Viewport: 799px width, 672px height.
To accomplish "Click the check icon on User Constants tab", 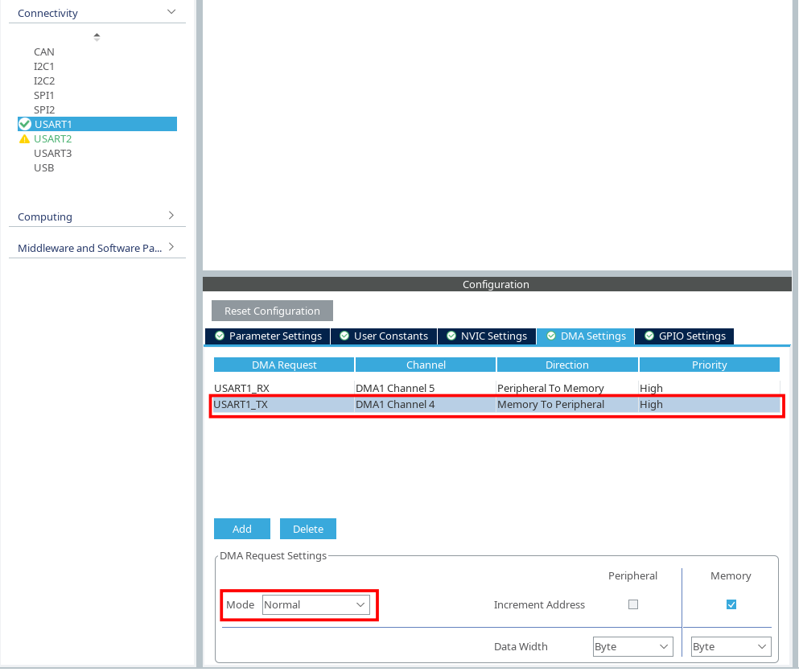I will [344, 336].
